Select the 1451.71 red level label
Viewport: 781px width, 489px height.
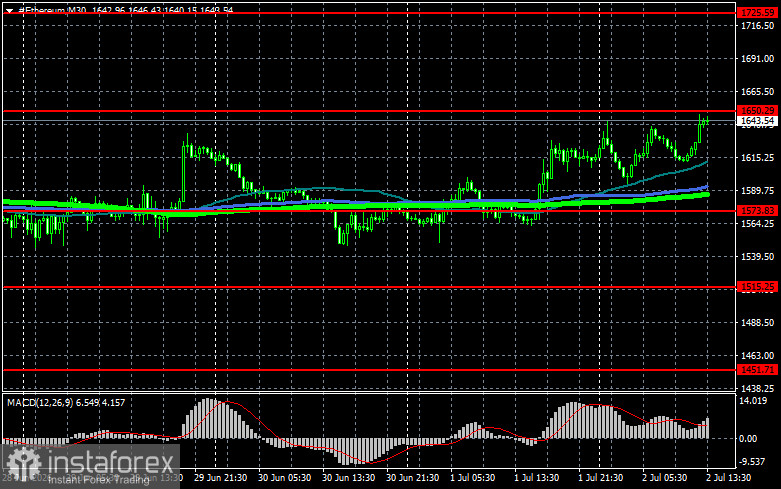point(758,370)
